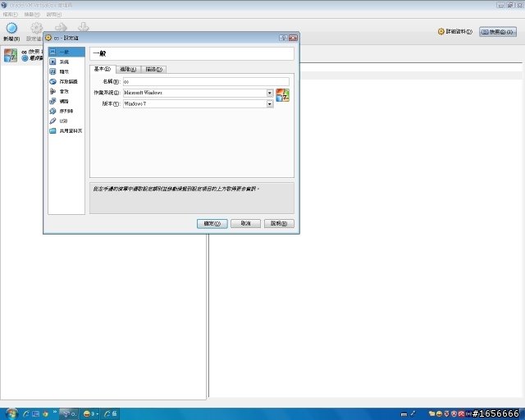The height and width of the screenshot is (420, 525).
Task: Click the Start arrow toolbar icon
Action: pos(61,27)
